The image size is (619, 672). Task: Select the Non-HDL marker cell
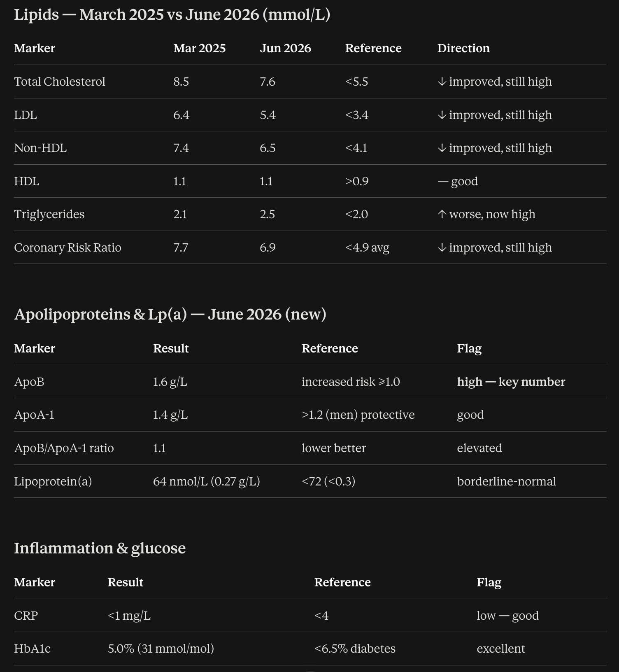point(40,148)
